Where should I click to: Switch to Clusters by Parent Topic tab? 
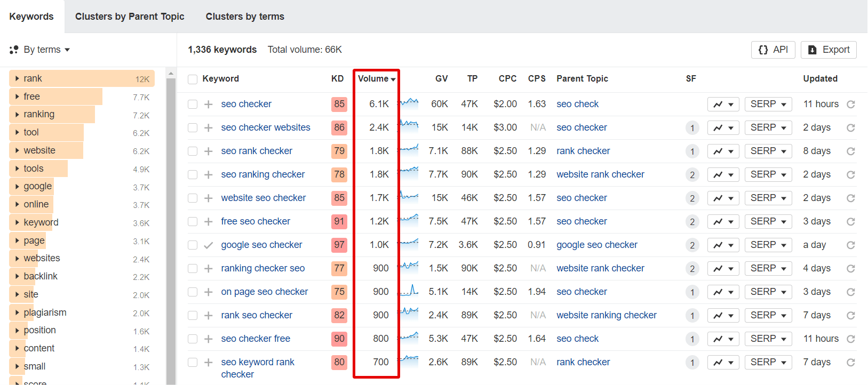click(130, 17)
